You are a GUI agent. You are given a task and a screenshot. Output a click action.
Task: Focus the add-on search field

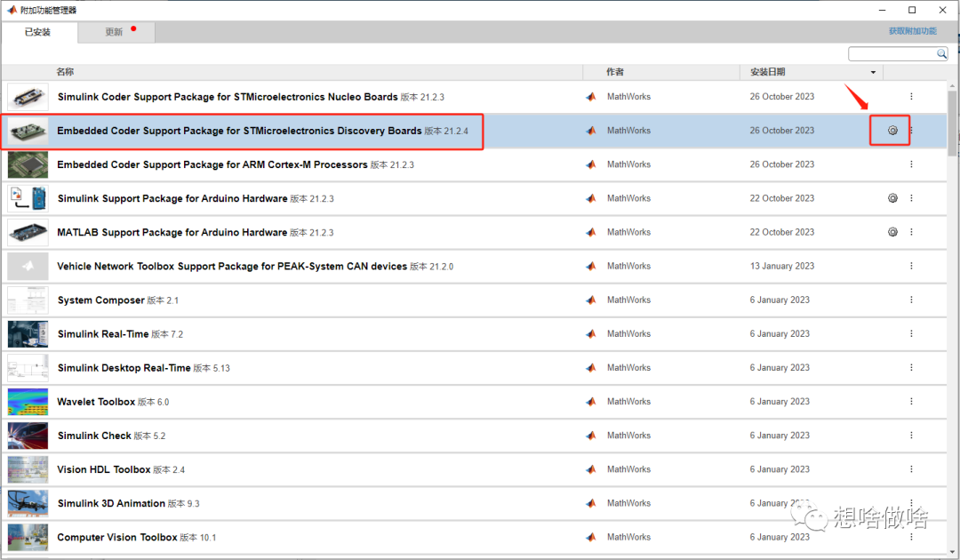click(892, 54)
